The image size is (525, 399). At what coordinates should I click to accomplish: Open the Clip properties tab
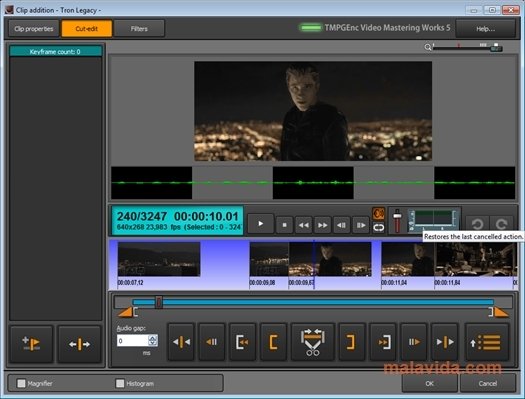coord(34,29)
